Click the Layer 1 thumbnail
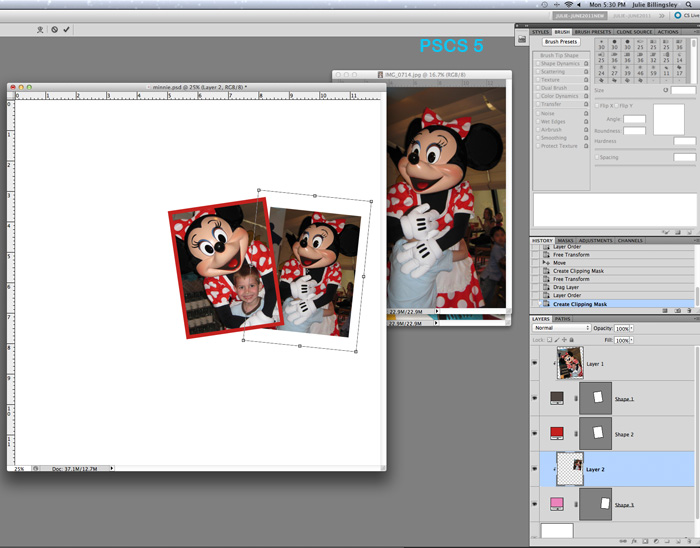700x548 pixels. click(x=570, y=363)
